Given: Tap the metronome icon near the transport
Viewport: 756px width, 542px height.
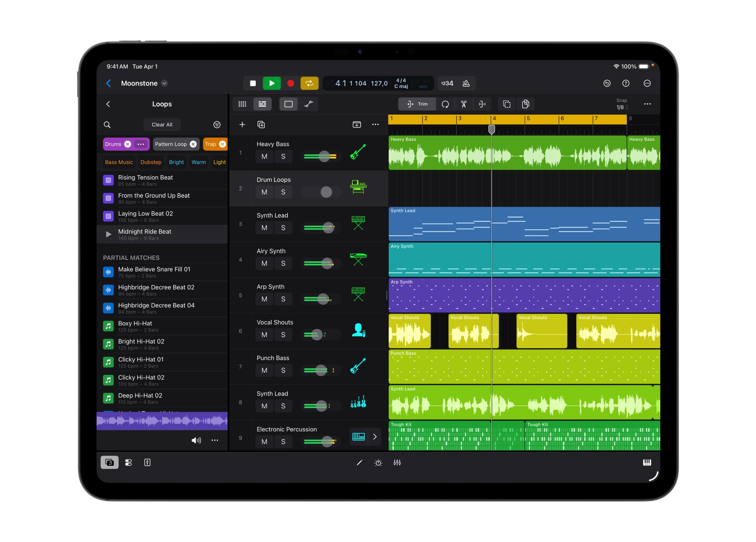Looking at the screenshot, I should tap(466, 83).
